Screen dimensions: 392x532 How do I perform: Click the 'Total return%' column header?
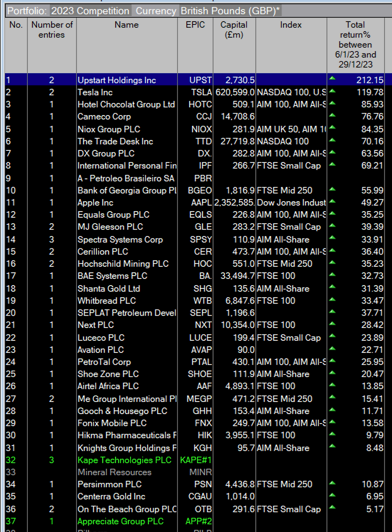click(x=355, y=44)
